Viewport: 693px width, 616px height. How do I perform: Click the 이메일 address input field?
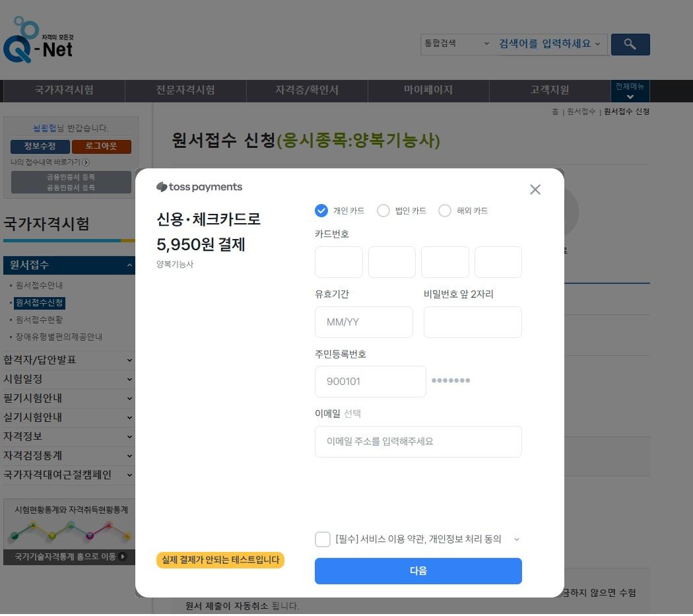tap(418, 441)
